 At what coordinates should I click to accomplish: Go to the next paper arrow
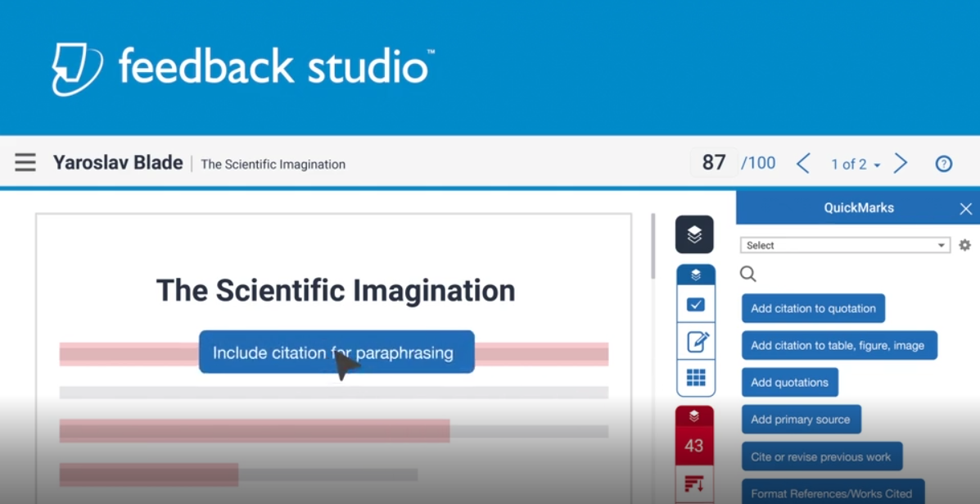click(x=900, y=164)
